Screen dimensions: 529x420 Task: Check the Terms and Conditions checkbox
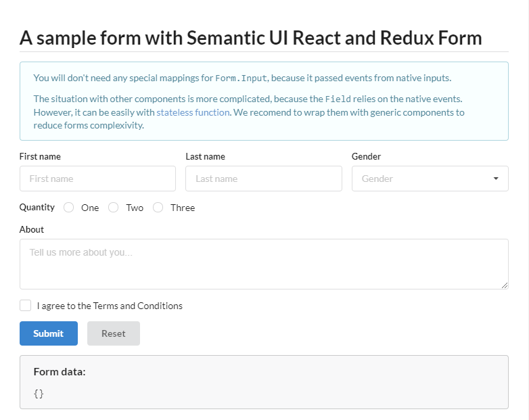pyautogui.click(x=25, y=305)
